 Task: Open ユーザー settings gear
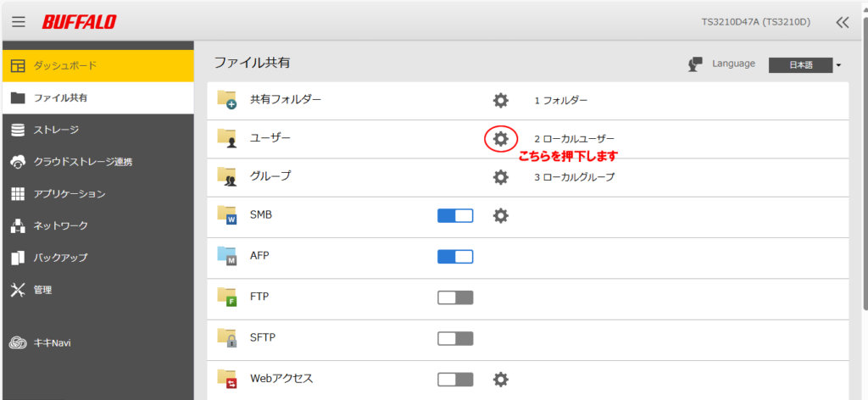(500, 138)
